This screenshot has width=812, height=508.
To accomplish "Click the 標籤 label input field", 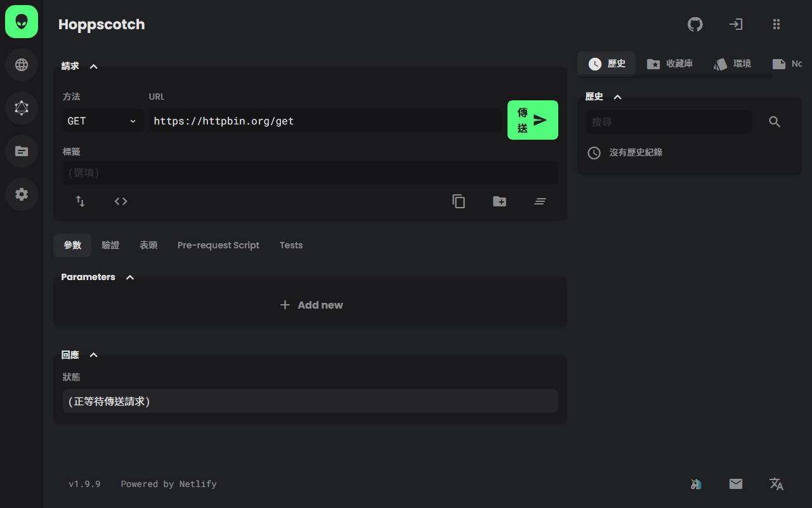I will pyautogui.click(x=310, y=173).
